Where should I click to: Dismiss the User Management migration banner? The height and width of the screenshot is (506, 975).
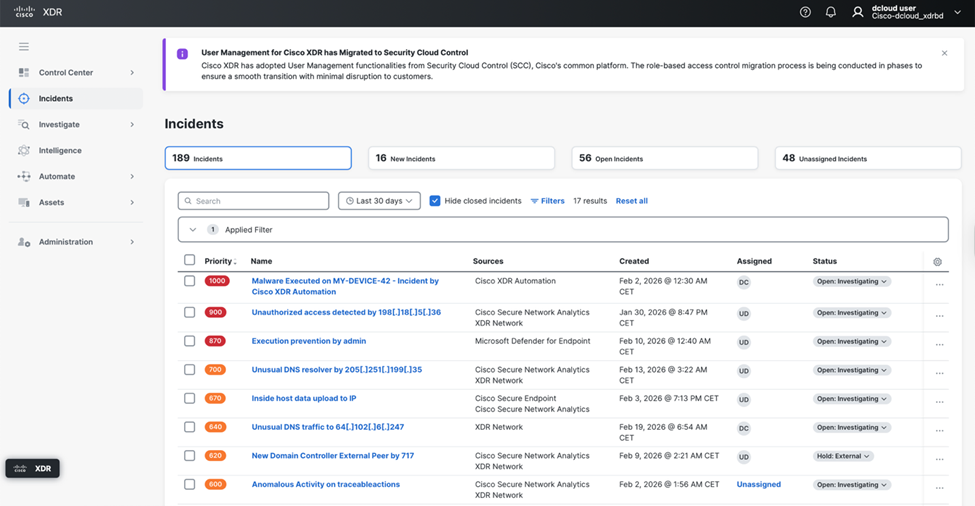click(944, 53)
